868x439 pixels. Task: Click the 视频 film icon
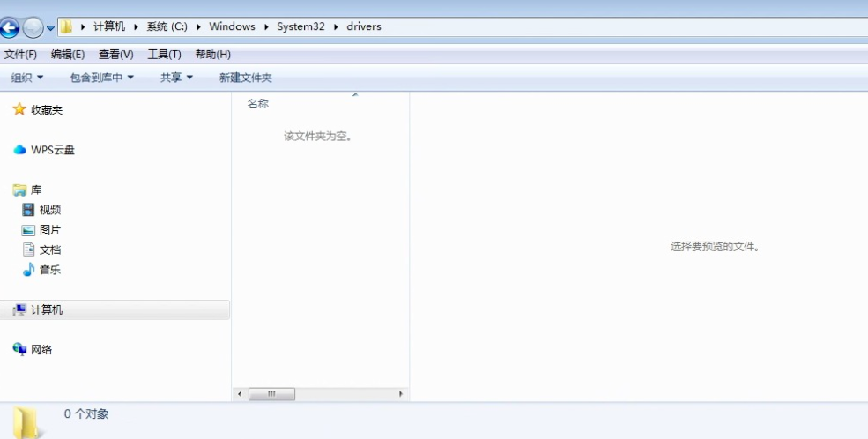coord(28,209)
